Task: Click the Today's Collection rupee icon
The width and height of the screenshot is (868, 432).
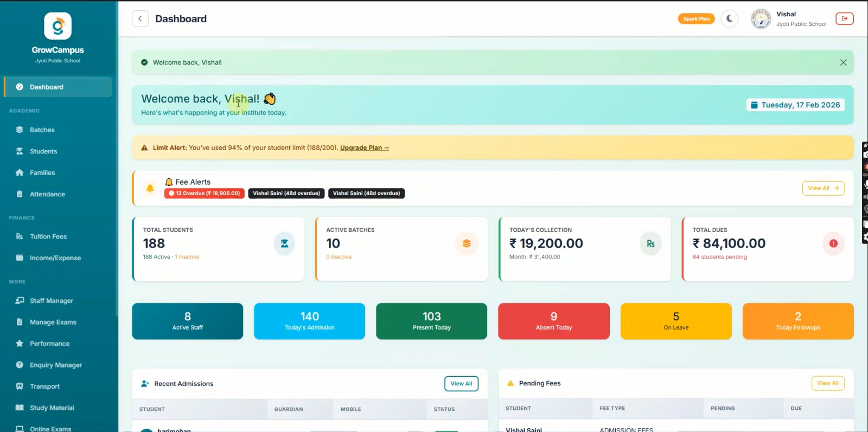Action: click(650, 244)
